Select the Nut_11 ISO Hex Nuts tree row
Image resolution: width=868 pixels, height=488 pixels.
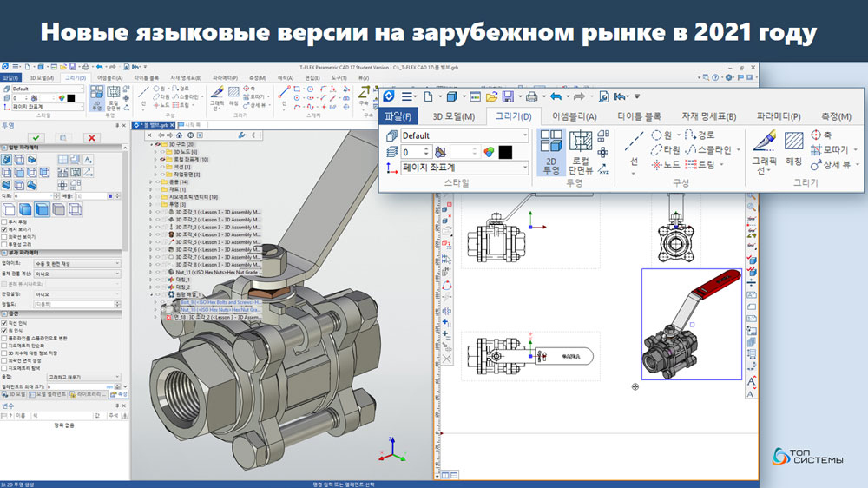point(214,272)
